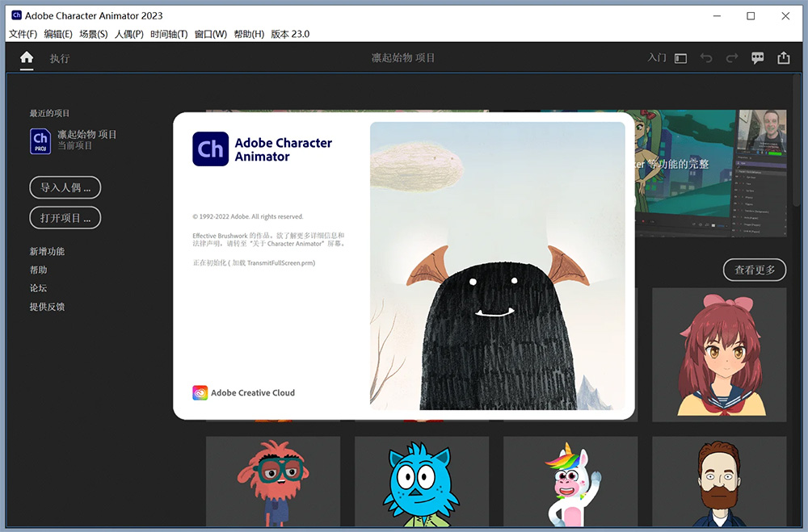Click the 查看更多 button

tap(754, 270)
